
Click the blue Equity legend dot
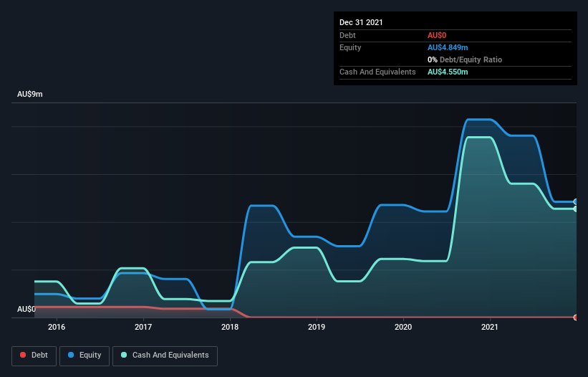71,355
